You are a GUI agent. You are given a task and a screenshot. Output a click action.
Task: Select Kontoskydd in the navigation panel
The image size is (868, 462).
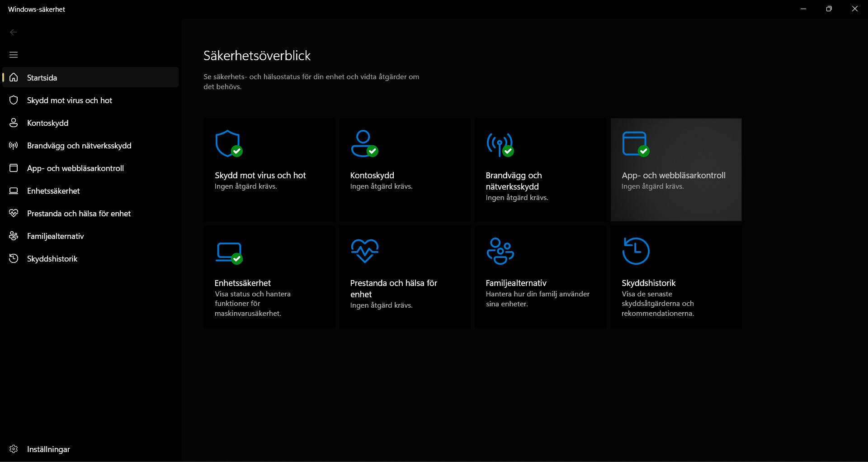pos(47,123)
